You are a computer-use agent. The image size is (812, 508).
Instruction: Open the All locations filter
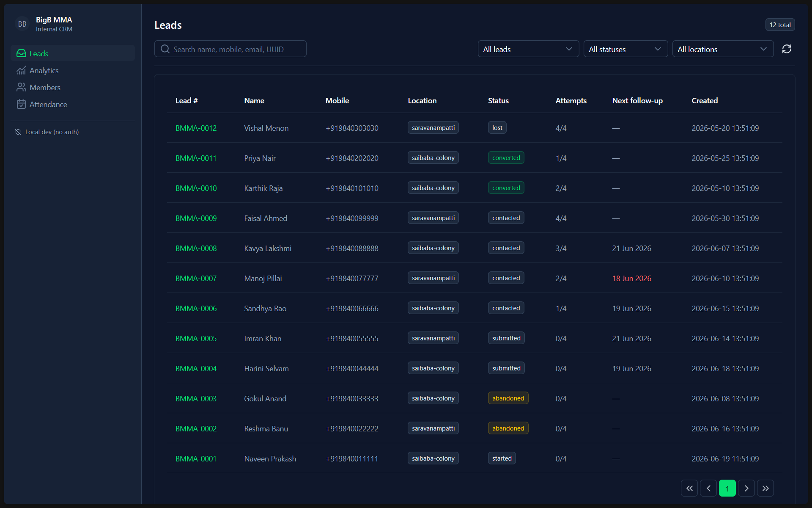[723, 49]
